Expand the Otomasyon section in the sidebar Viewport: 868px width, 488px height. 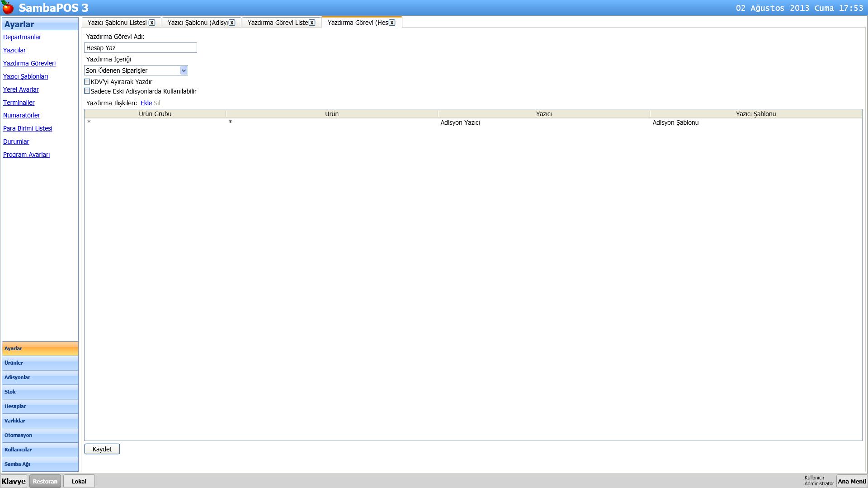coord(40,435)
